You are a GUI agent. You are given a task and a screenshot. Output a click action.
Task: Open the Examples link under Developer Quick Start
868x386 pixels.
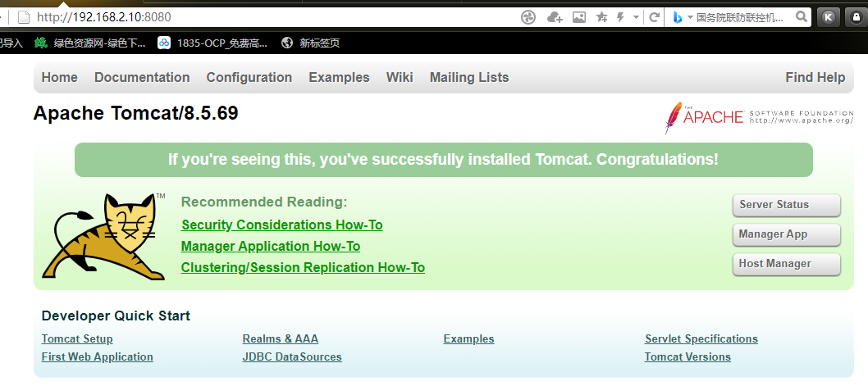pos(469,339)
